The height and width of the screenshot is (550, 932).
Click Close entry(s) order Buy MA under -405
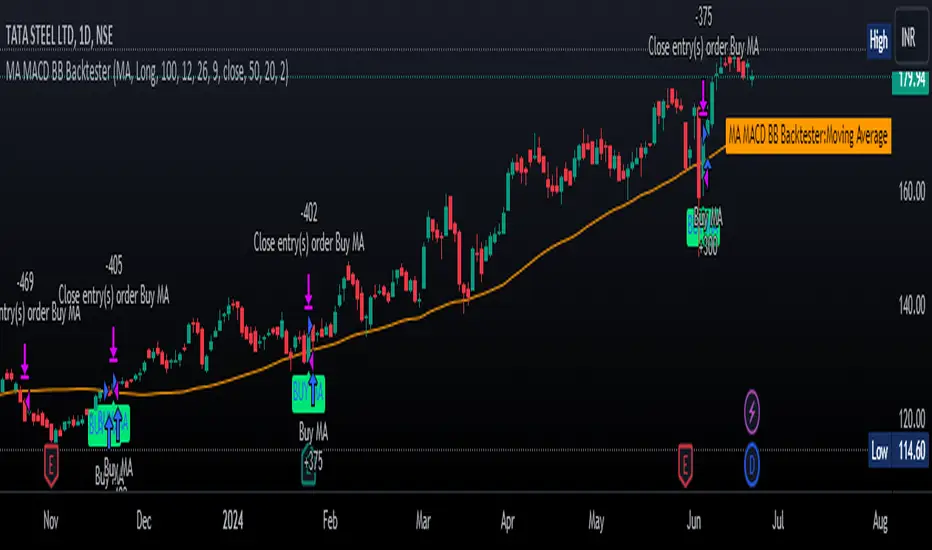(x=114, y=296)
